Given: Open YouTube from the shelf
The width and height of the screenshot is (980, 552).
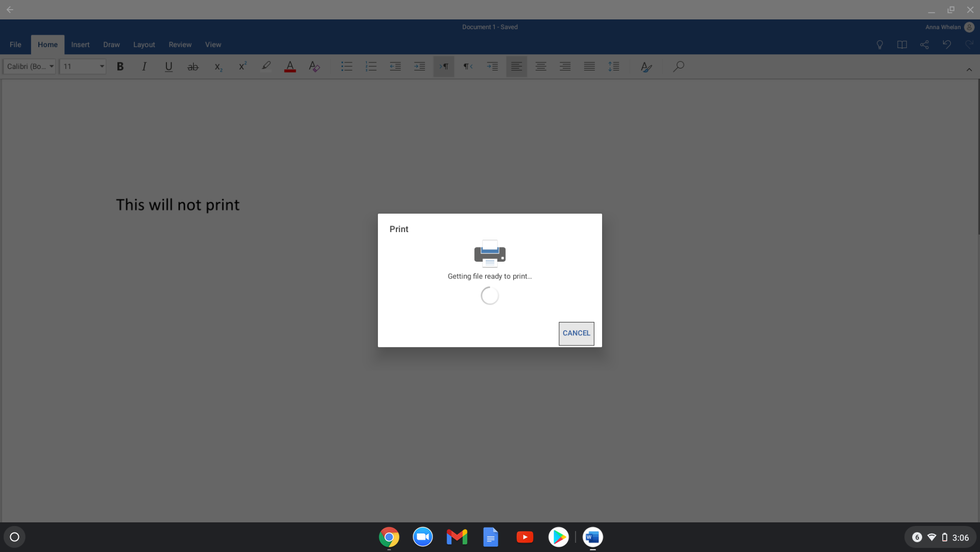Looking at the screenshot, I should coord(524,537).
